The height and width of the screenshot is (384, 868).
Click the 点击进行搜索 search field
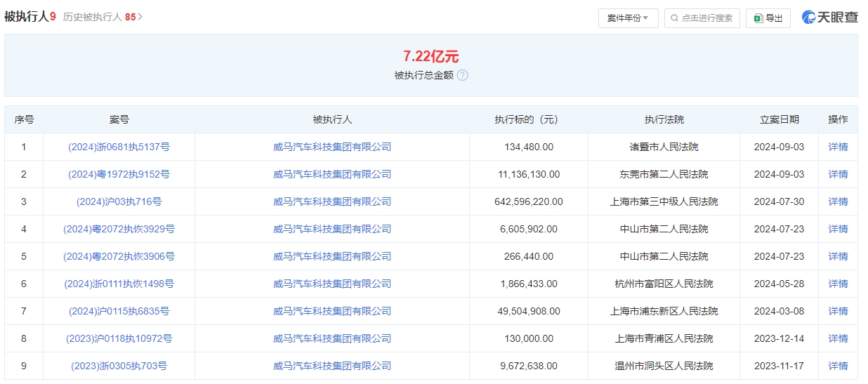(x=702, y=18)
